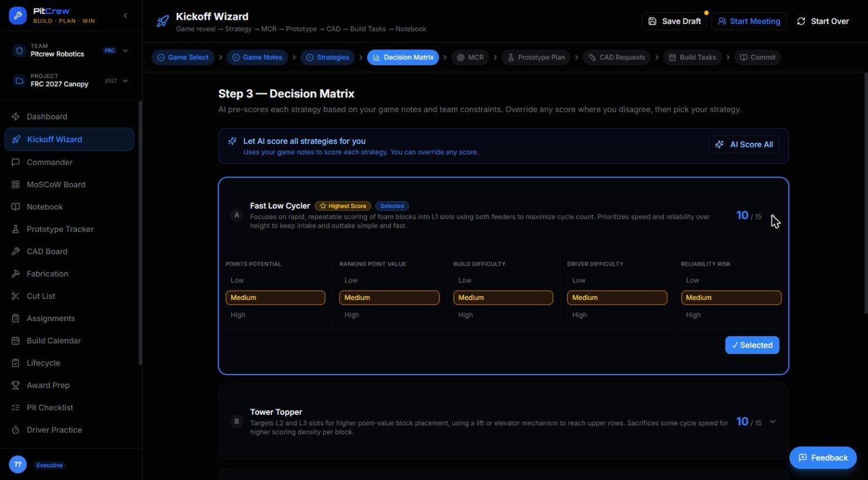The height and width of the screenshot is (480, 868).
Task: Click the Commander chat icon in sidebar
Action: pos(16,162)
